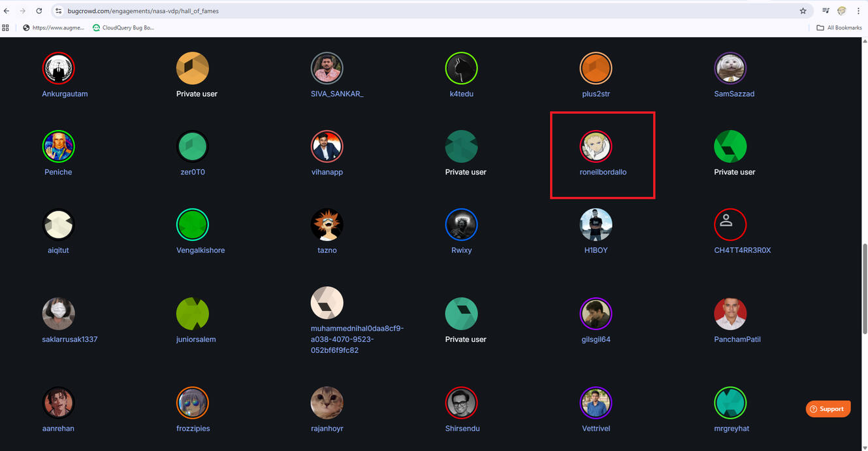
Task: Click the SIVA_SANKAR_ username
Action: [x=337, y=94]
